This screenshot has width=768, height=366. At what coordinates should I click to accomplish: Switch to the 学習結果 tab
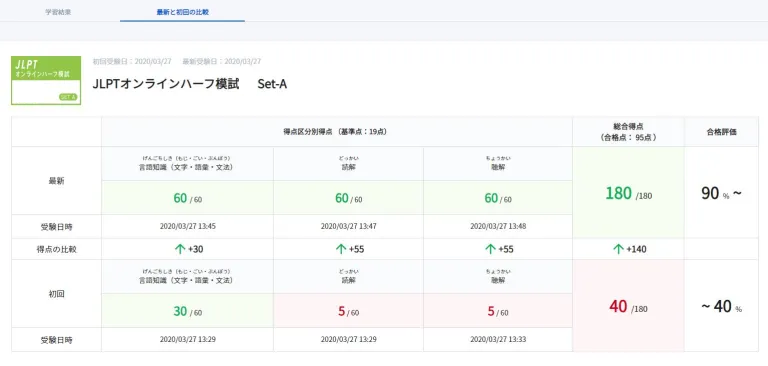click(58, 12)
